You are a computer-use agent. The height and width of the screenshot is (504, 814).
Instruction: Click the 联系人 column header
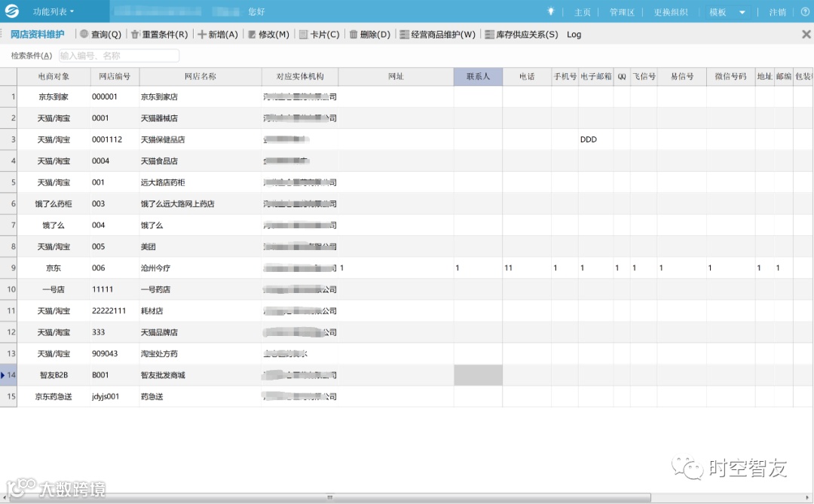478,76
